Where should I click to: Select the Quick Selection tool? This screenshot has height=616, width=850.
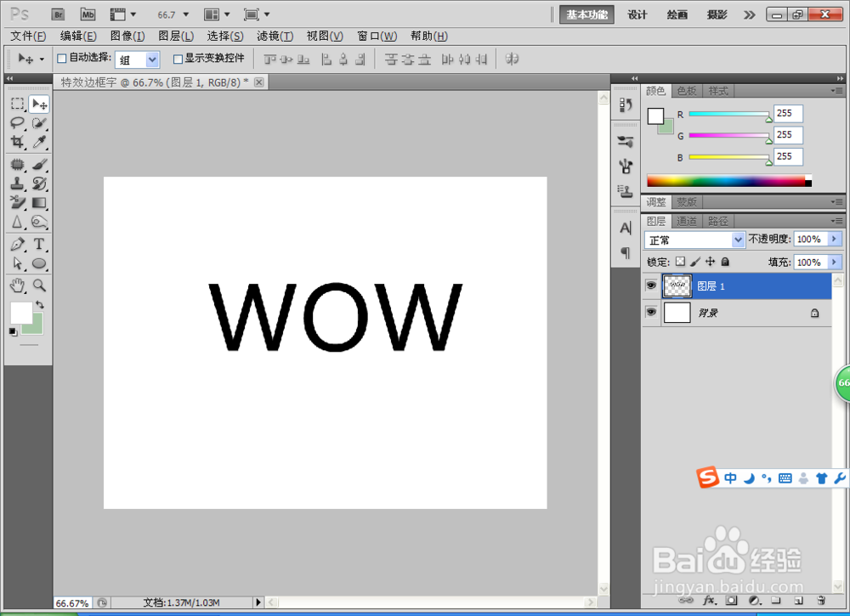[x=40, y=123]
